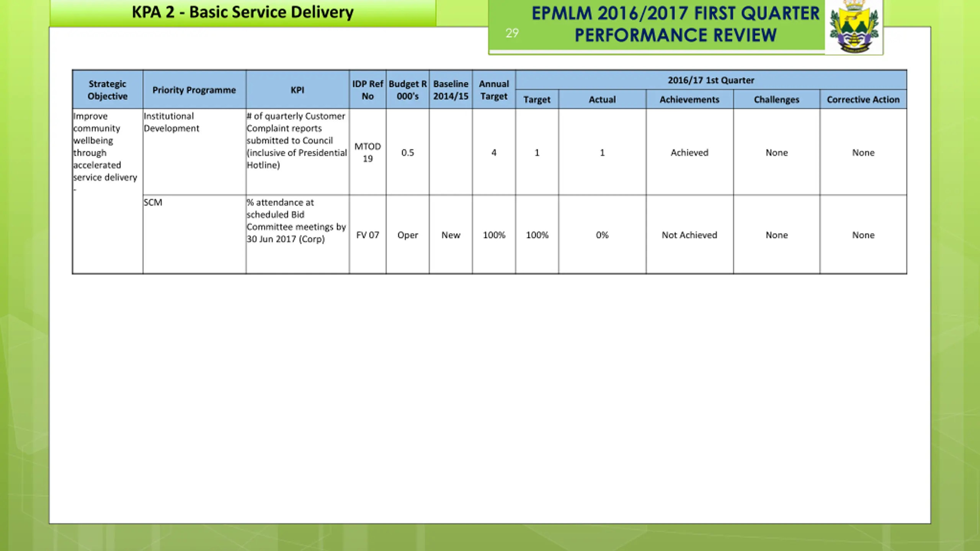Click the 'KPI' column header
The width and height of the screenshot is (980, 551).
pos(297,90)
